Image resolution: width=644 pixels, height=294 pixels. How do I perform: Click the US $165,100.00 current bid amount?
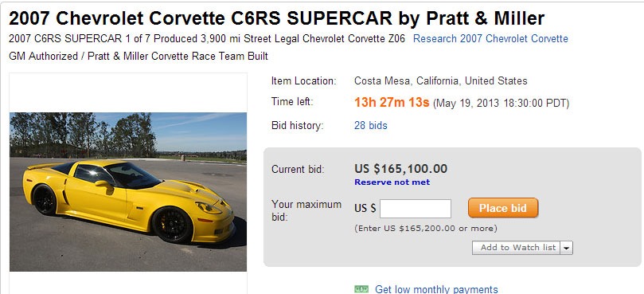(400, 169)
